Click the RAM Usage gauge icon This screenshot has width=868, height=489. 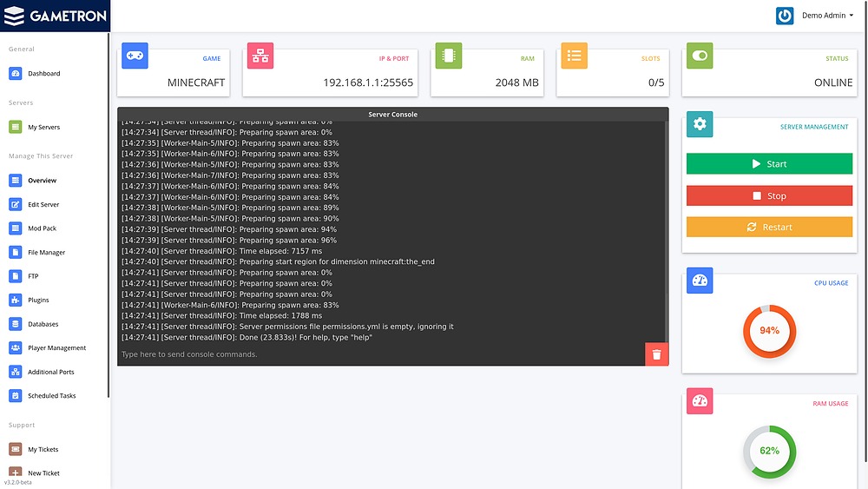pyautogui.click(x=700, y=401)
